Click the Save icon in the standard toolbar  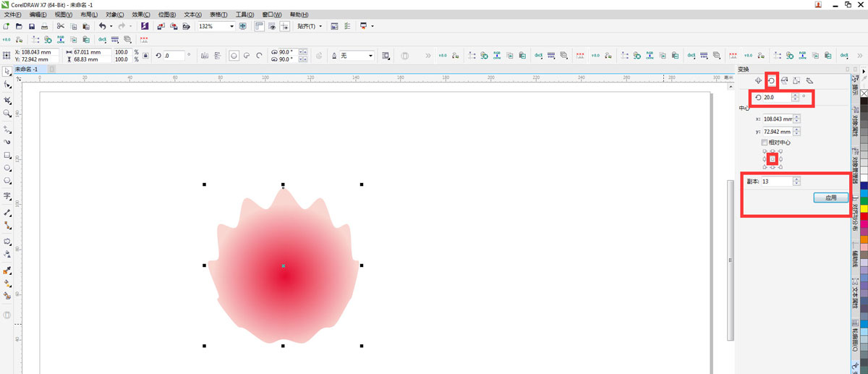31,26
